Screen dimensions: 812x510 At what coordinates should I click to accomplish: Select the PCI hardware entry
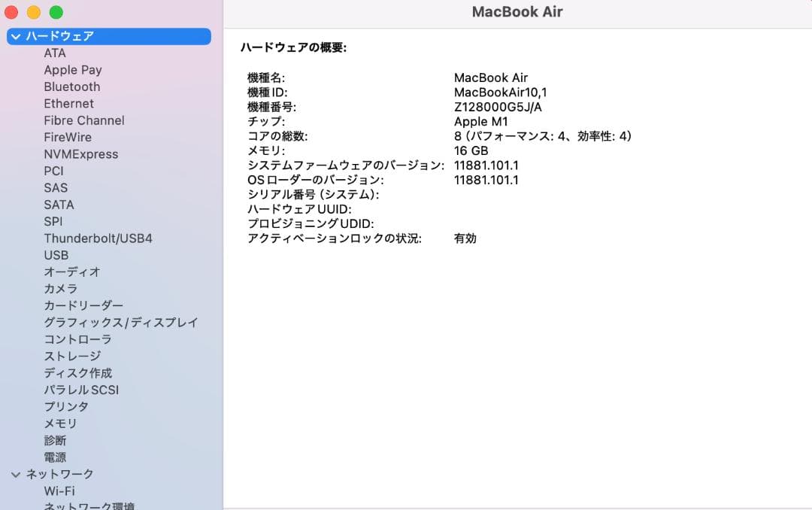53,171
